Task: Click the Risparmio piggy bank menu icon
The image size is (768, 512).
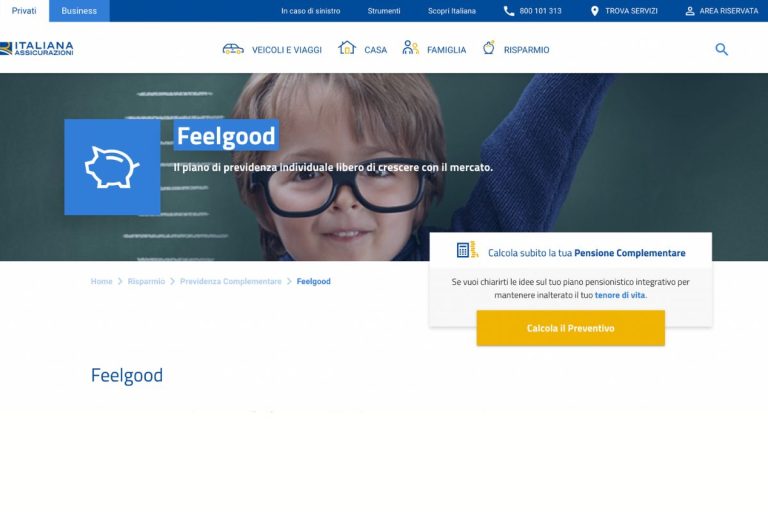Action: pos(489,48)
